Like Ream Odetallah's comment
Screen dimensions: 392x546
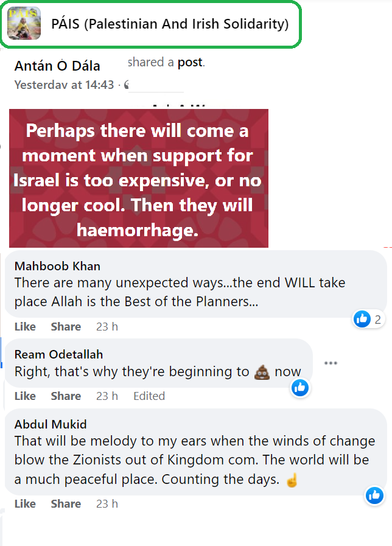click(x=25, y=396)
